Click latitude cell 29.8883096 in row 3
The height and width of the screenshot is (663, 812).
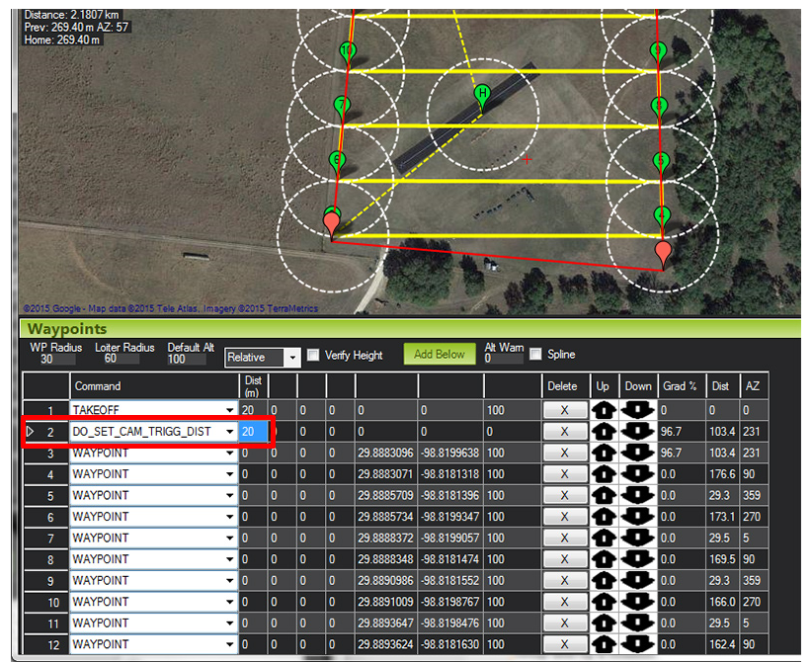pyautogui.click(x=386, y=453)
